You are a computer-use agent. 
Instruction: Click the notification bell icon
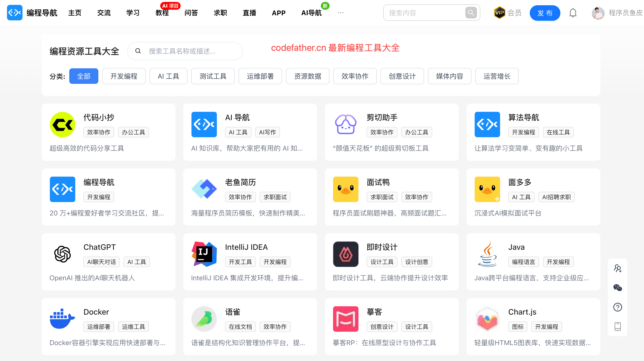point(573,13)
